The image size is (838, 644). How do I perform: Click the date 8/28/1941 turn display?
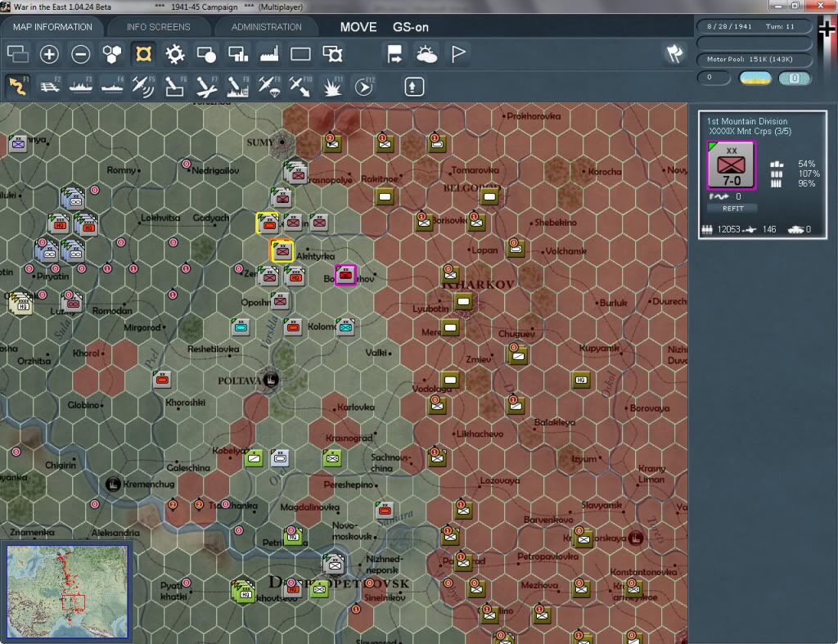[x=753, y=26]
